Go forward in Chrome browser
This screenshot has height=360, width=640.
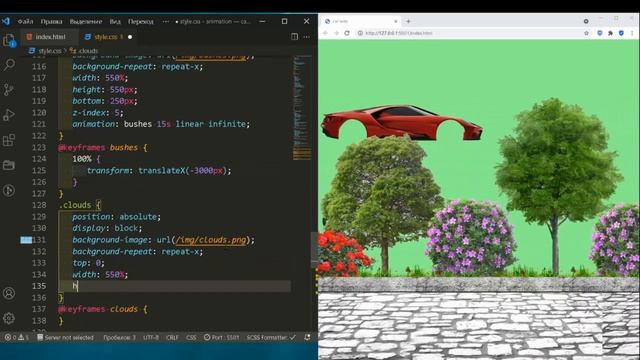click(336, 33)
